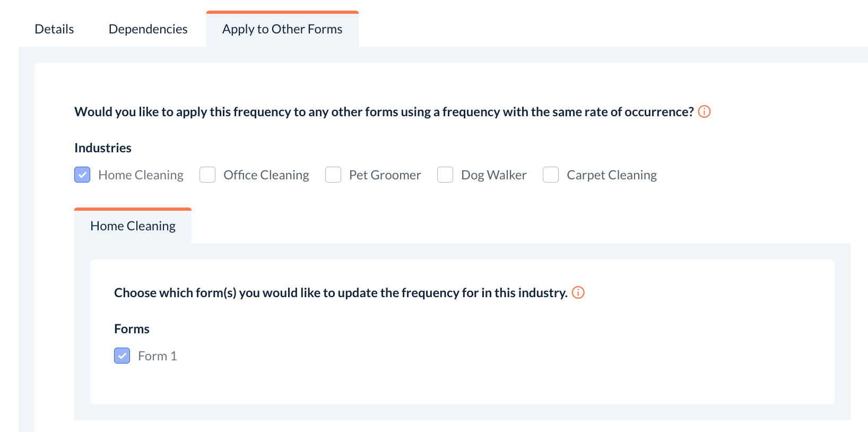The image size is (868, 432).
Task: Click the Form 1 label text
Action: pos(157,356)
